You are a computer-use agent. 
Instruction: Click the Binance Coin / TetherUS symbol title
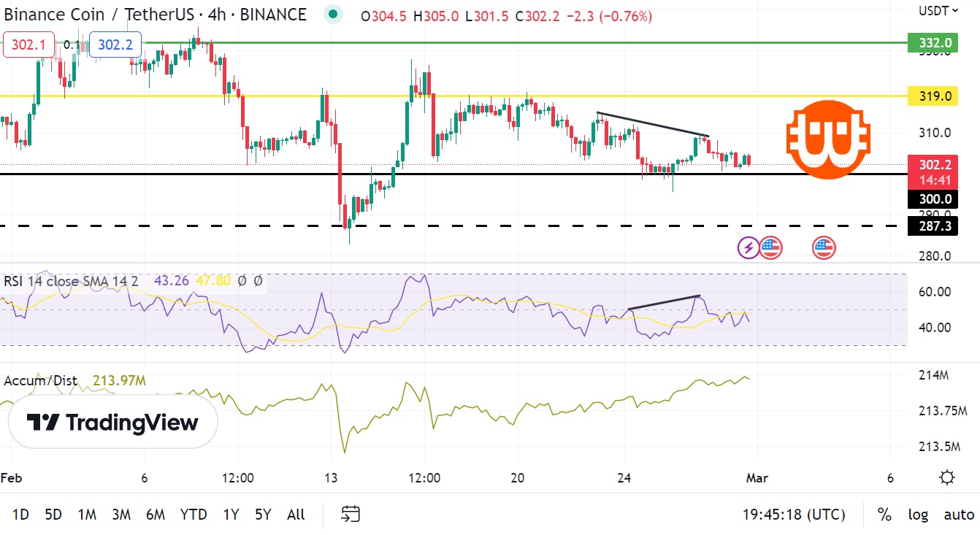155,15
